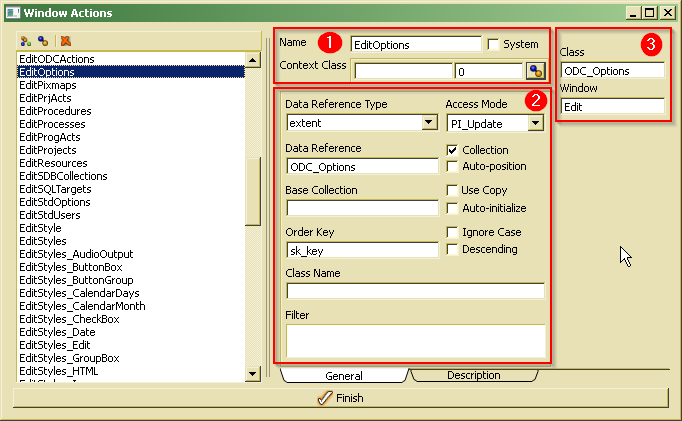
Task: Click the second two-ball icon in list toolbar
Action: click(43, 41)
